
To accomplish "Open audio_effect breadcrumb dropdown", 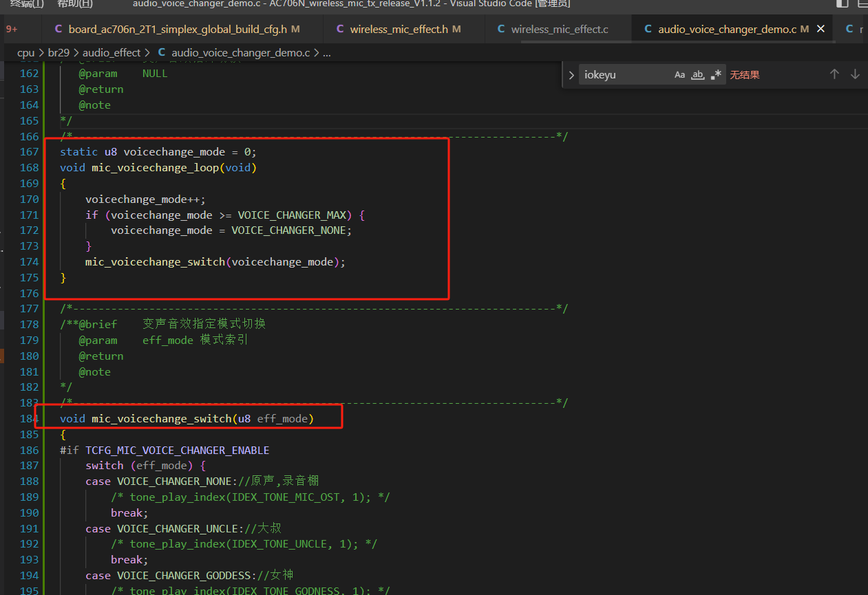I will pyautogui.click(x=112, y=52).
